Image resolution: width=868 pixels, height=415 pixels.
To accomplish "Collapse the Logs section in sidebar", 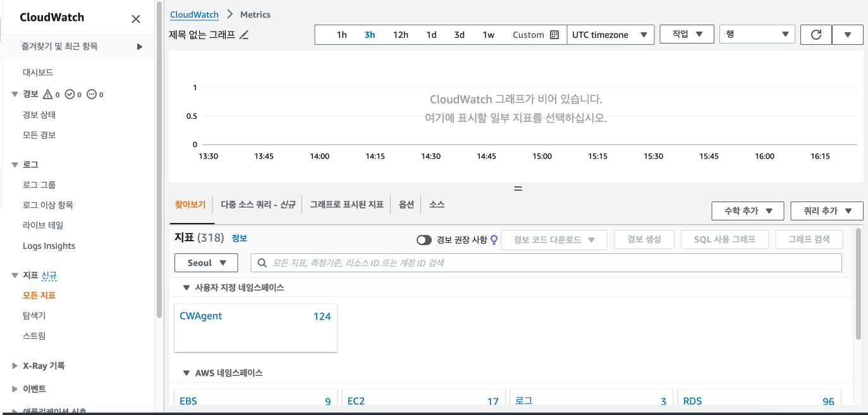I will (15, 165).
